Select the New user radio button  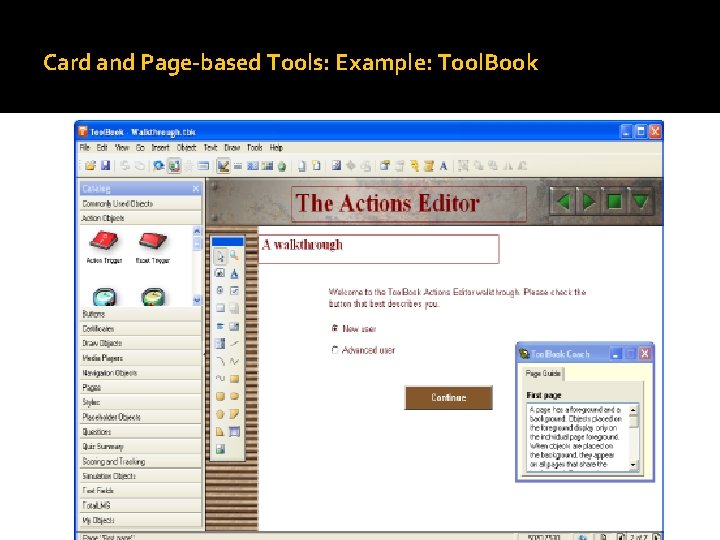coord(335,328)
